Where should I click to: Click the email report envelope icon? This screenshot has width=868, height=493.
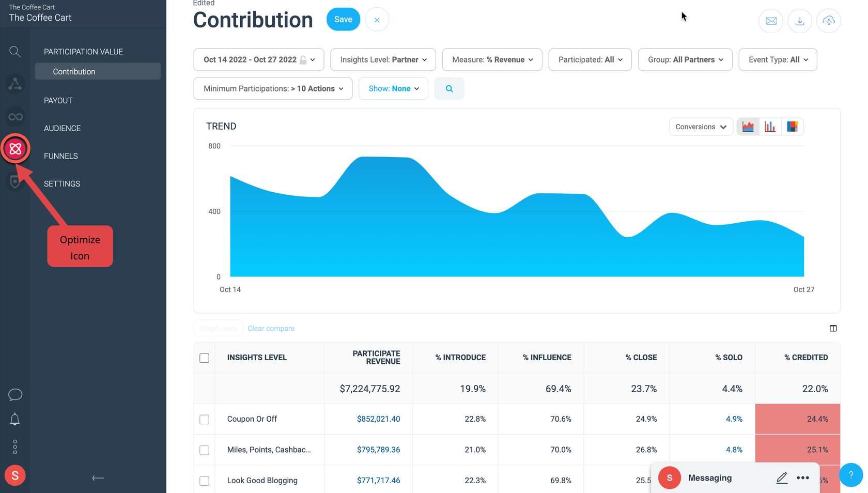(x=771, y=21)
